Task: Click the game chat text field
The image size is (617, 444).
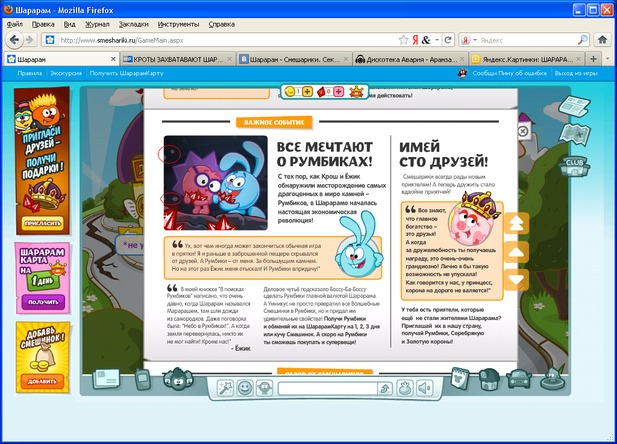Action: [327, 389]
